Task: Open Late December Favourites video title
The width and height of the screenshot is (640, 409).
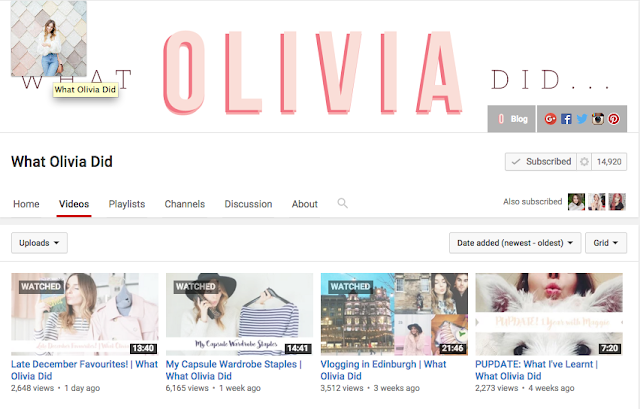Action: 84,370
